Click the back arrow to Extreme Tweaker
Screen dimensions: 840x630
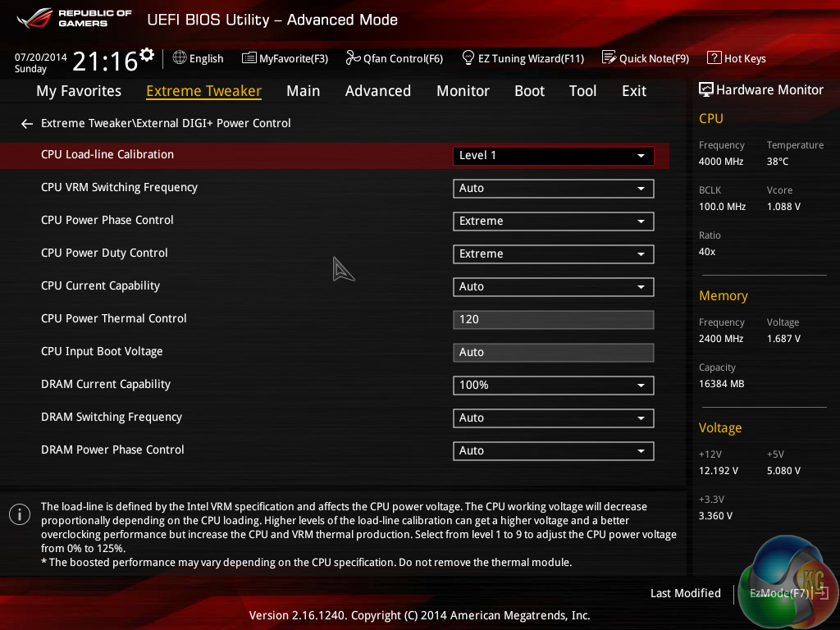click(27, 124)
